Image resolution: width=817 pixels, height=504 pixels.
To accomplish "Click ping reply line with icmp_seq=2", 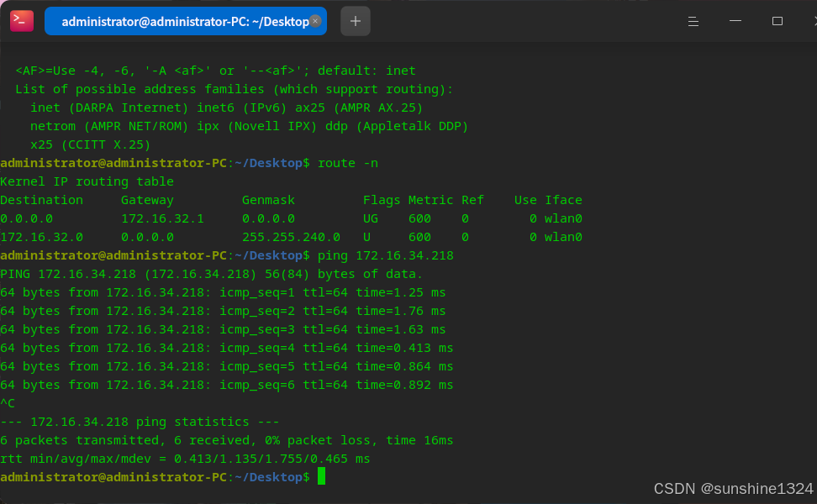I will pyautogui.click(x=223, y=311).
